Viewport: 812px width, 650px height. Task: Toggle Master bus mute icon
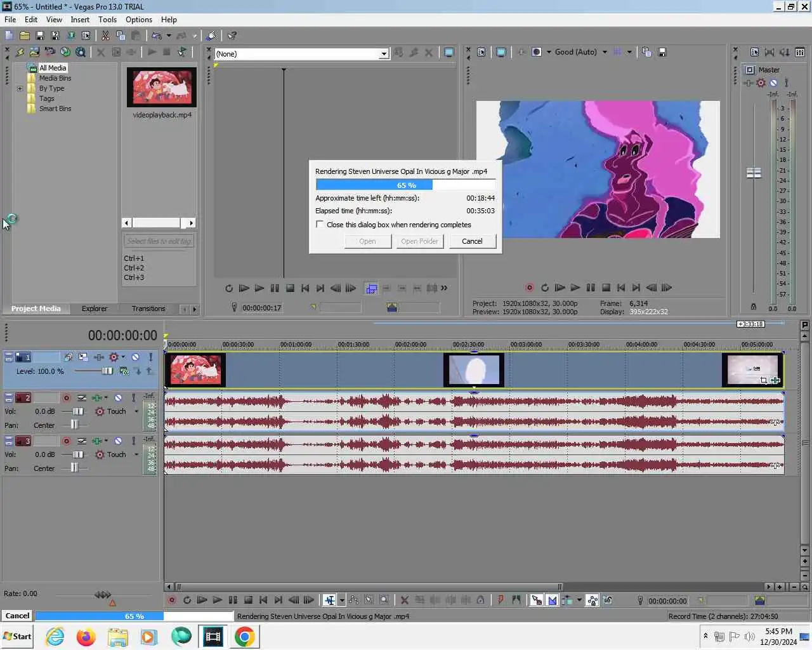773,83
